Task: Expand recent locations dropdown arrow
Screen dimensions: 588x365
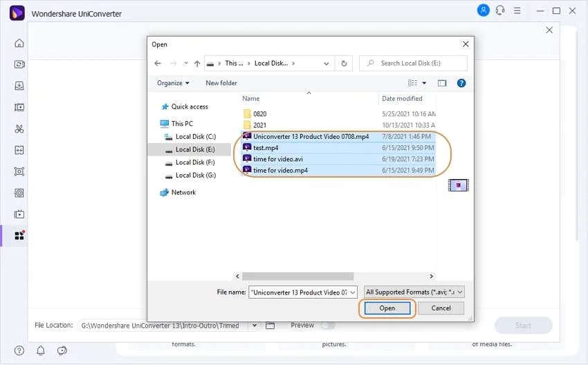Action: point(186,64)
